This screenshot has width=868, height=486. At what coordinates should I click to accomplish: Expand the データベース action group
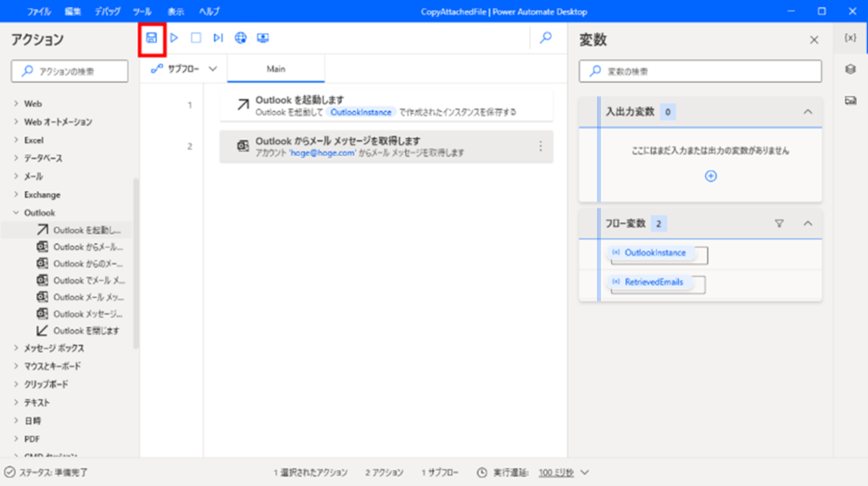coord(16,159)
